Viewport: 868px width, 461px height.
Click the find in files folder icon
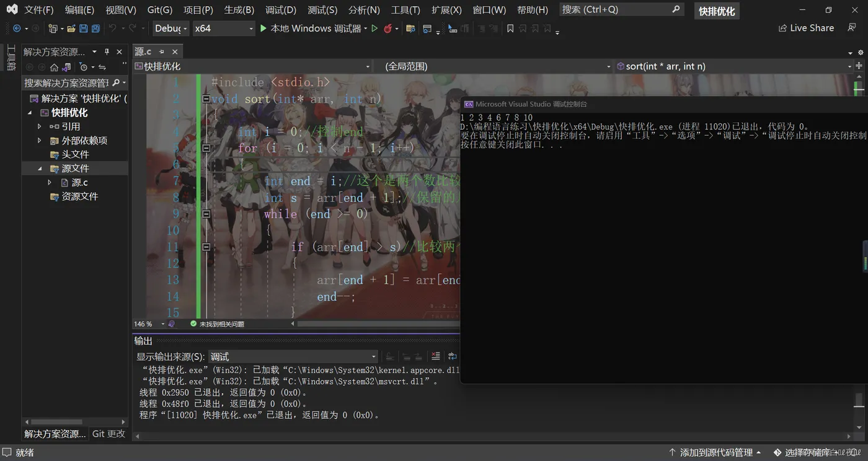point(410,29)
